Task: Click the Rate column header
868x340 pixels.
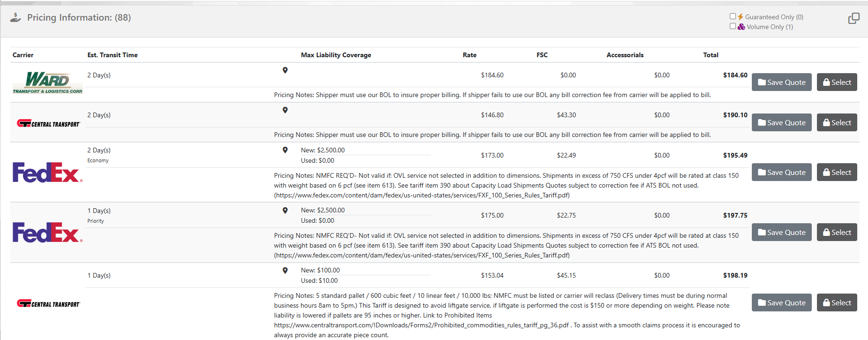Action: 469,55
